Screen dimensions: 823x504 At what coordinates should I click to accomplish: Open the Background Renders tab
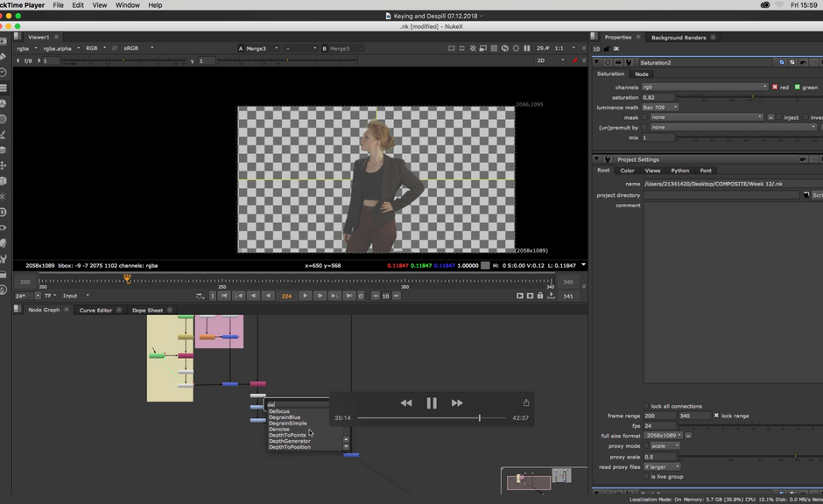tap(679, 38)
